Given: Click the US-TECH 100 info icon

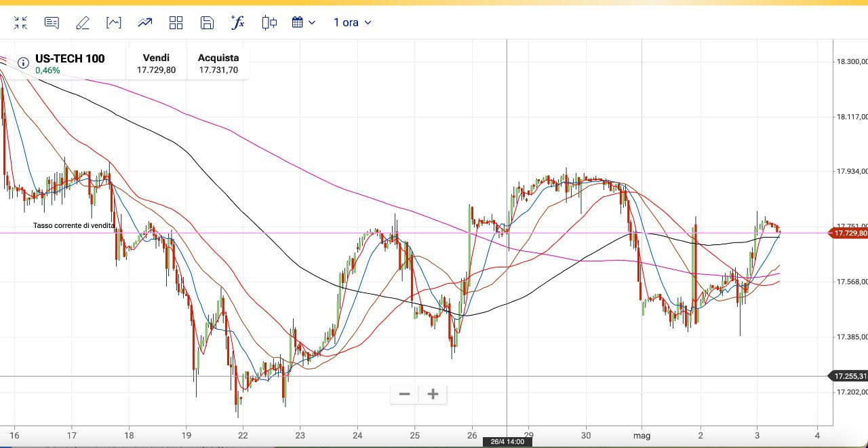Looking at the screenshot, I should click(23, 63).
